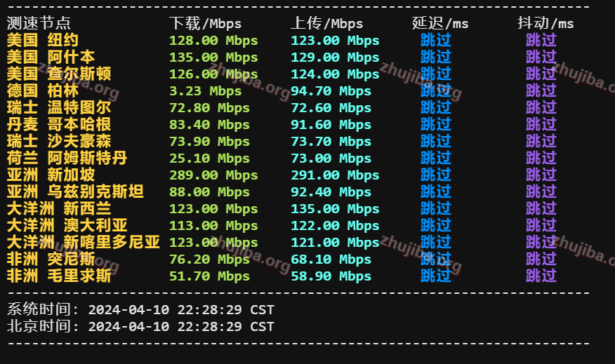Viewport: 615px width, 364px height.
Task: Select the 测速节点 column header
Action: [x=39, y=24]
